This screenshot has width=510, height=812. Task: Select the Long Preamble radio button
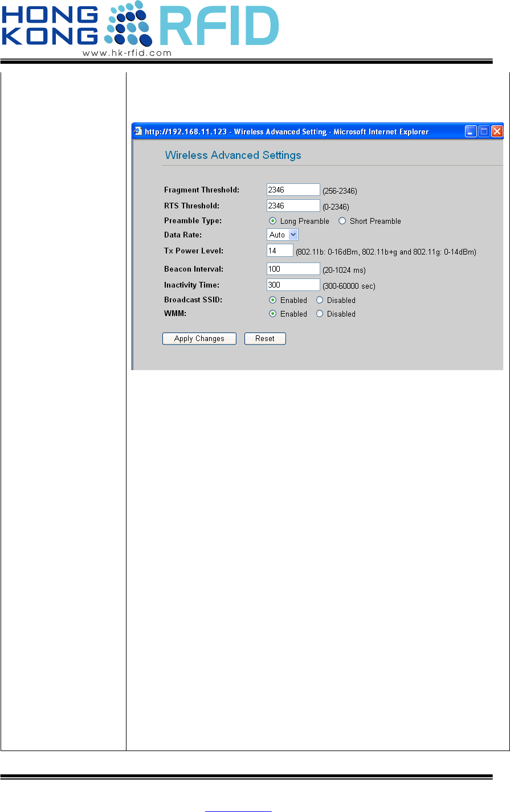coord(272,221)
